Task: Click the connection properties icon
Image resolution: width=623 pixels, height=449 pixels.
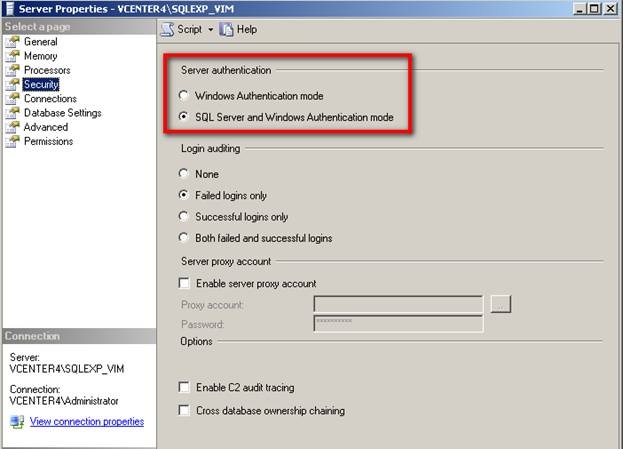Action: [x=17, y=422]
